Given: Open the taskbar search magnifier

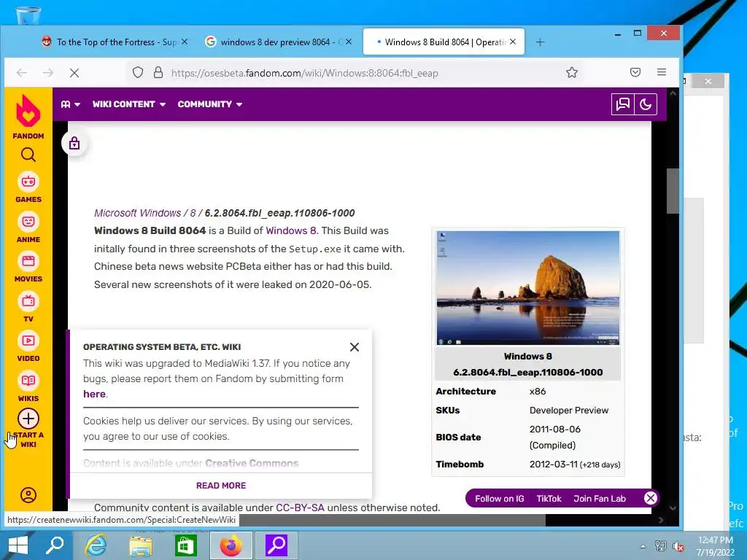Looking at the screenshot, I should [55, 545].
